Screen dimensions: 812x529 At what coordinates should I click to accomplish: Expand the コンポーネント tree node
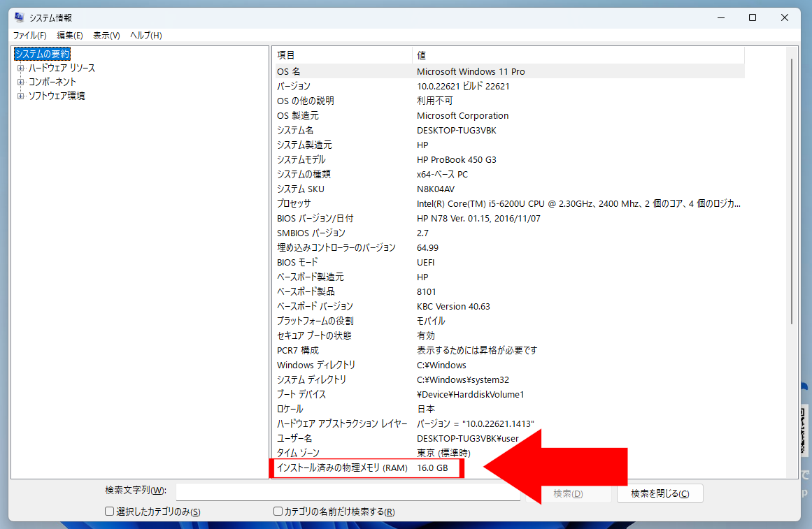click(x=21, y=82)
